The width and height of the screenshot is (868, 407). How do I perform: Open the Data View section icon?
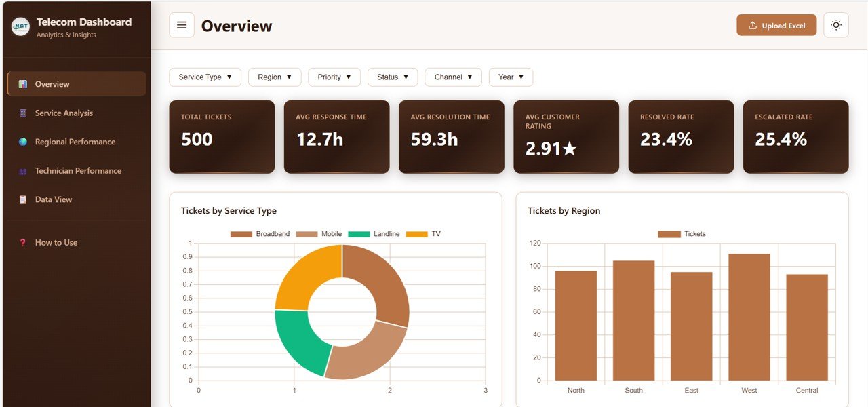tap(23, 199)
